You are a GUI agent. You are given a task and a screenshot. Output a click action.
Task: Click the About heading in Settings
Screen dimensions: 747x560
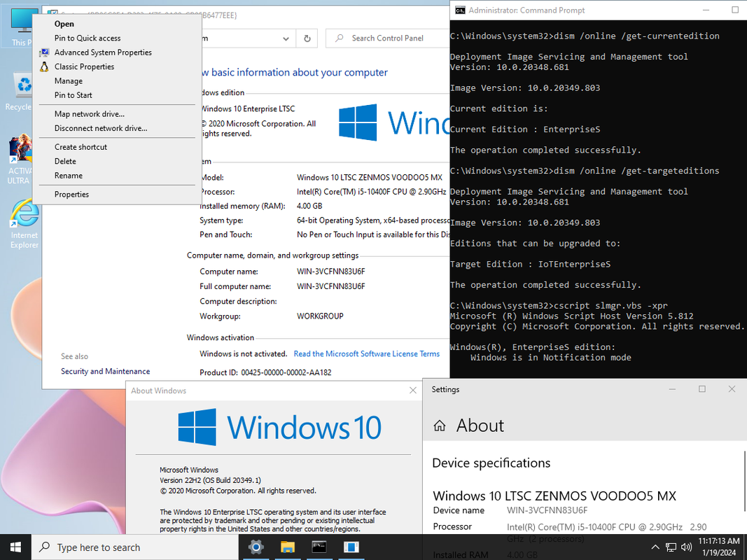480,426
